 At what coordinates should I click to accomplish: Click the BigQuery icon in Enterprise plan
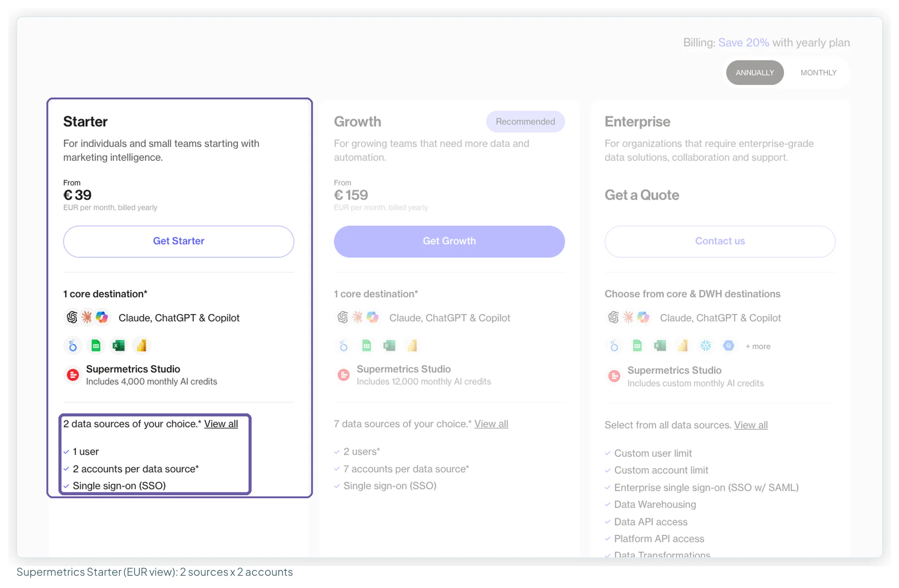[729, 346]
